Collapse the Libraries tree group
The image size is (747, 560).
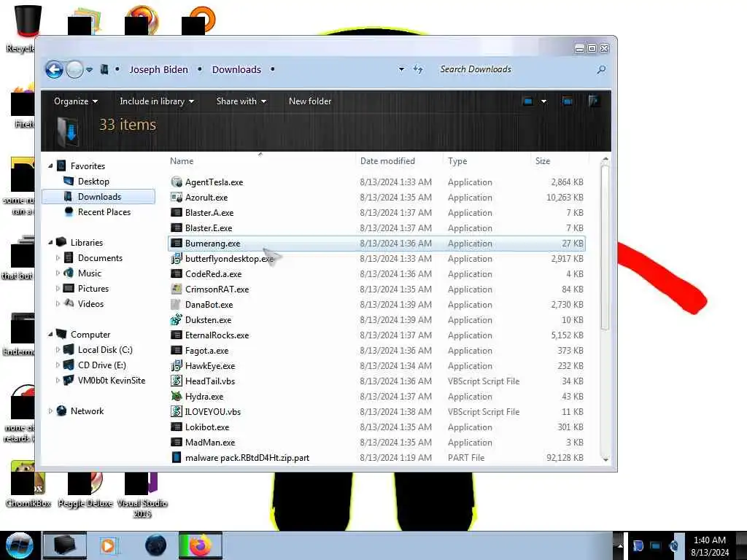50,242
